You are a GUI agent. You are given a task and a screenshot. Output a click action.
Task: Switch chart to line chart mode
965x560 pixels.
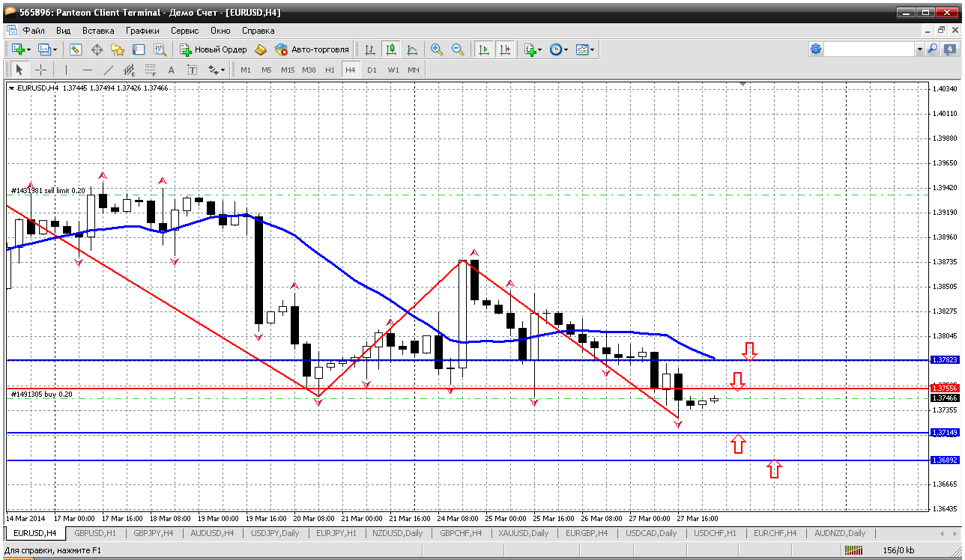click(412, 49)
